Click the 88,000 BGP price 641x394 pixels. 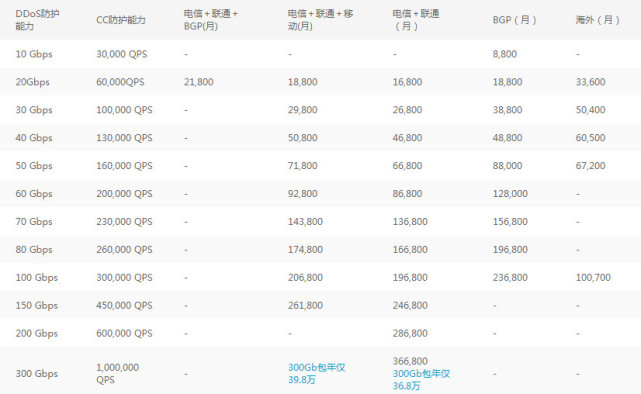click(x=507, y=166)
